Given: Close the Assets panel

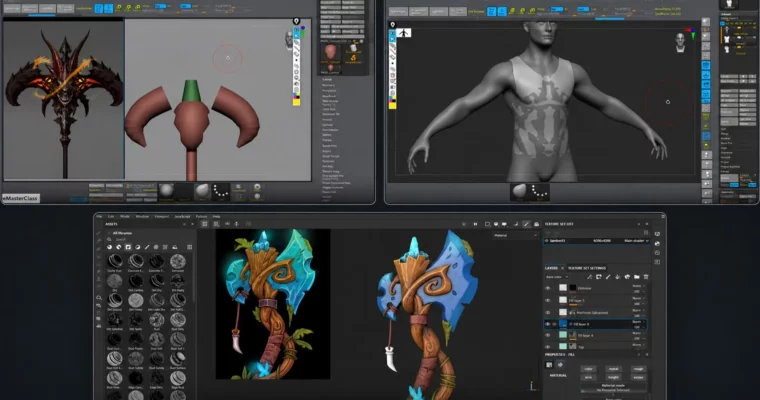Looking at the screenshot, I should [192, 224].
